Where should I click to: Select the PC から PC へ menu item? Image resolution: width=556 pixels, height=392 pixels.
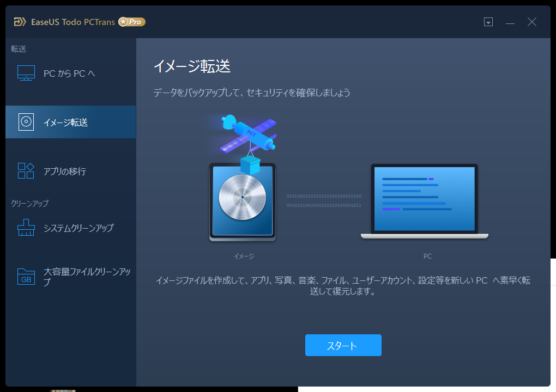70,73
